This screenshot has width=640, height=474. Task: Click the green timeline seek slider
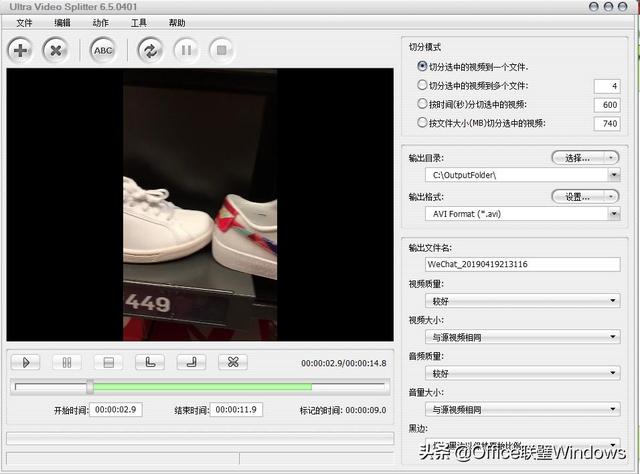point(200,386)
